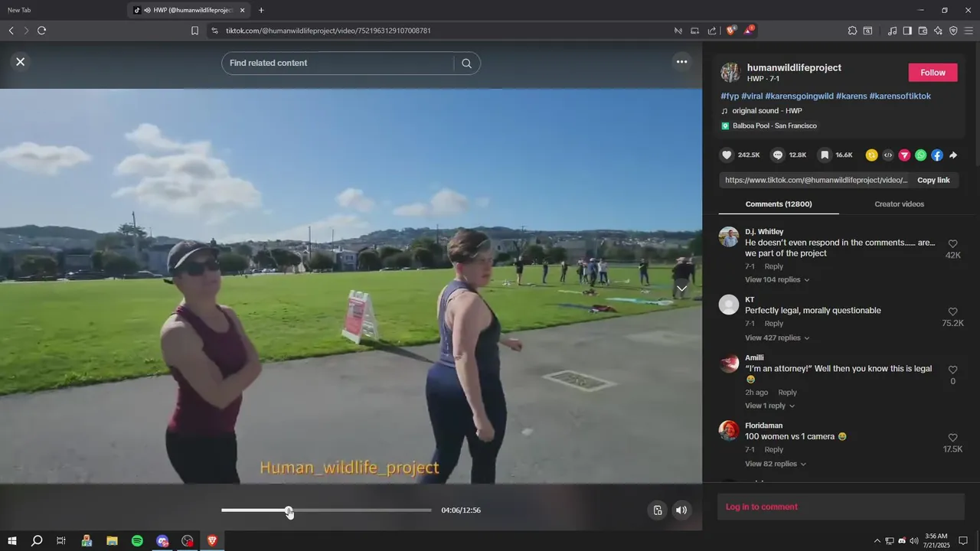This screenshot has width=980, height=551.
Task: Send to friends with the pink paper-plane icon
Action: point(904,155)
